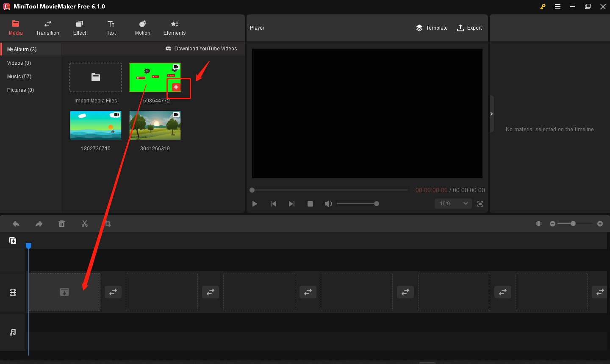Select the Effect panel icon
This screenshot has width=610, height=364.
pos(79,28)
